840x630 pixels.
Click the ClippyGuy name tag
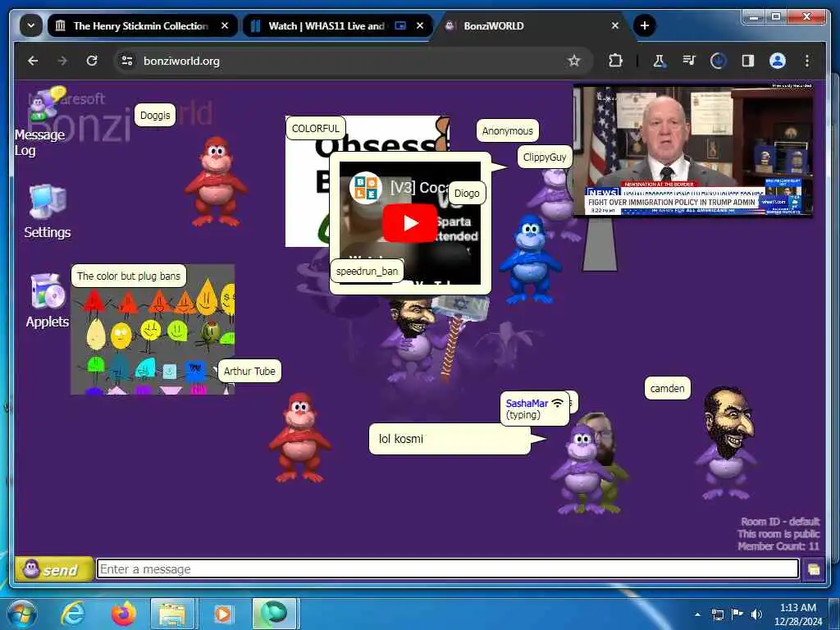[545, 157]
